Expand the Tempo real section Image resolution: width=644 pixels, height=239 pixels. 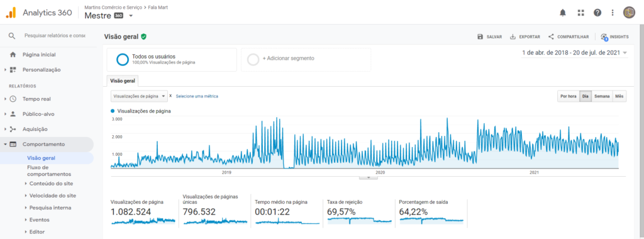pyautogui.click(x=5, y=99)
